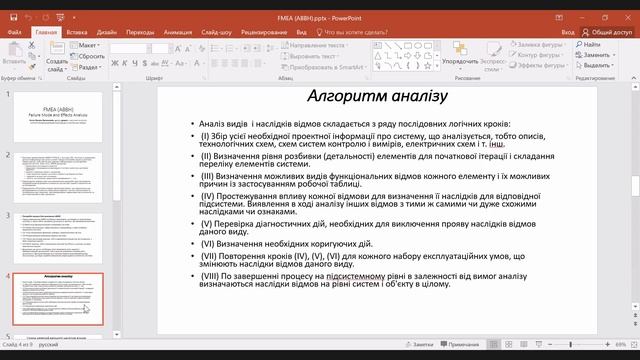The height and width of the screenshot is (360, 640).
Task: Open the change case Aa dropdown
Action: pos(180,63)
